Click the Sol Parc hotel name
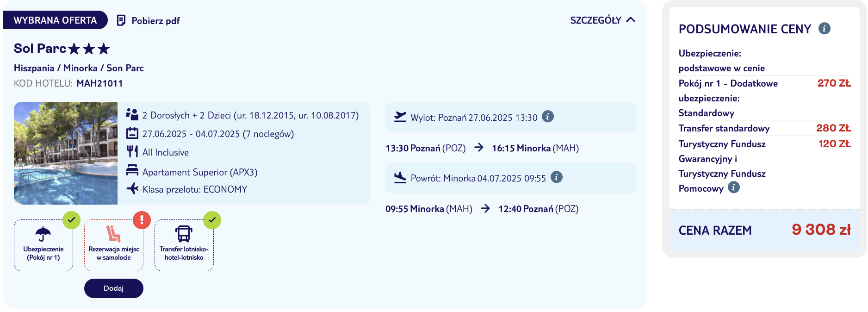The width and height of the screenshot is (868, 312). 40,48
